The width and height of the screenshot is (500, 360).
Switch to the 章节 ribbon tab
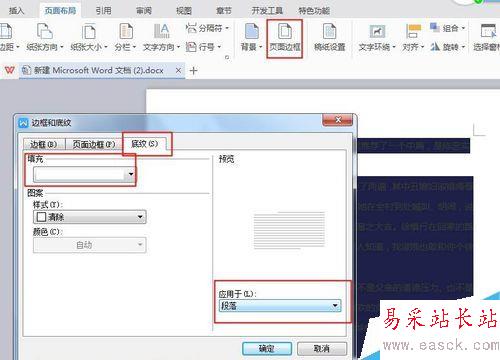(224, 11)
